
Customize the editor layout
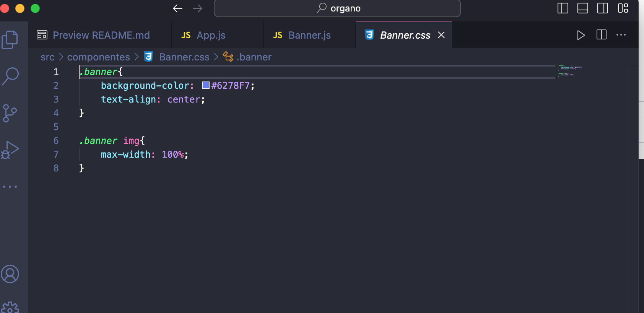tap(623, 8)
